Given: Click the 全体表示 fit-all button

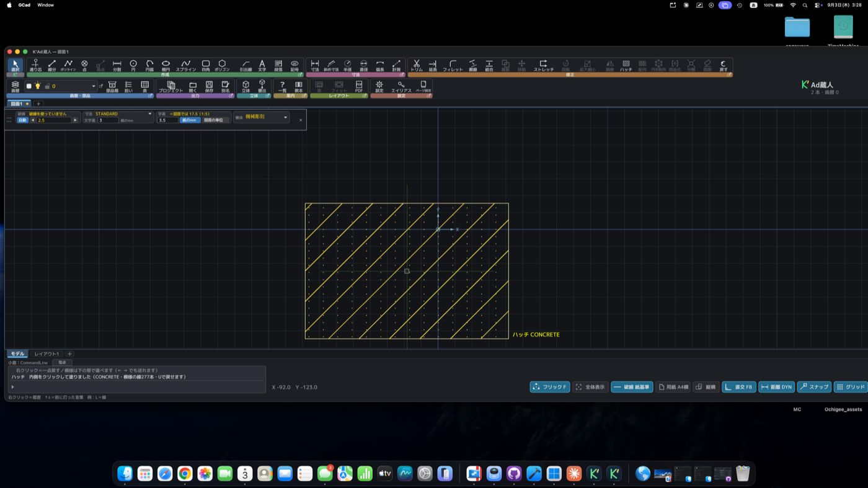Looking at the screenshot, I should click(x=590, y=387).
